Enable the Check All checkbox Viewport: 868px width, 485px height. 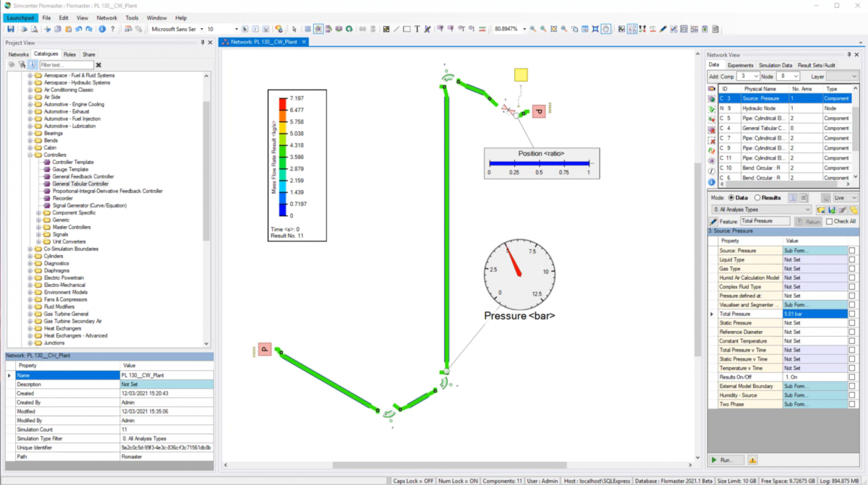830,221
